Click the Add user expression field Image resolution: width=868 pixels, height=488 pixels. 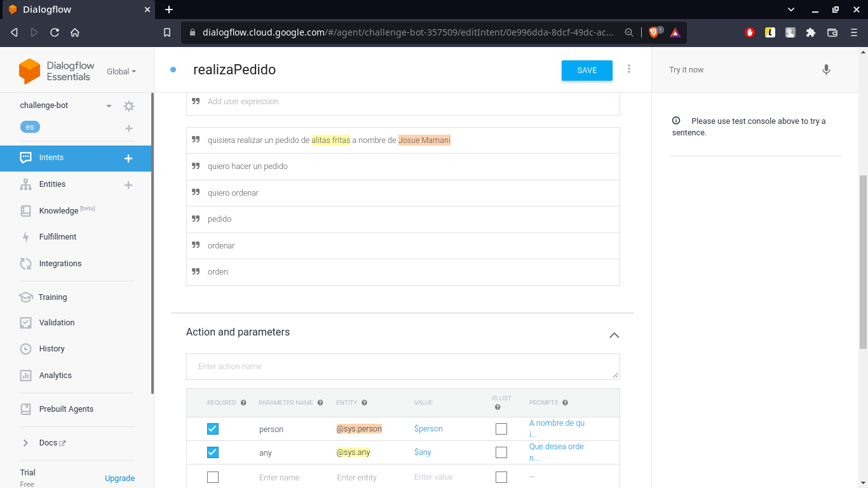403,102
